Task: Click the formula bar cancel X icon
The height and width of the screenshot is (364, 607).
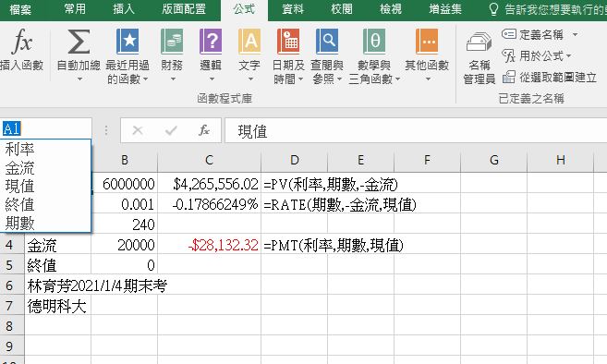Action: 138,130
